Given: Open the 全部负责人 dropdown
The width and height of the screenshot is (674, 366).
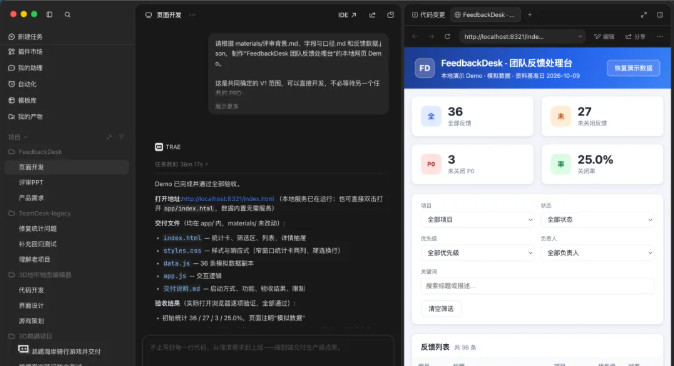Looking at the screenshot, I should tap(597, 253).
